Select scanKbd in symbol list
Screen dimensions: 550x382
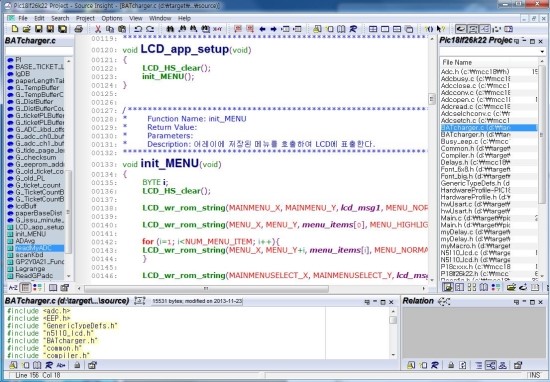(x=29, y=255)
